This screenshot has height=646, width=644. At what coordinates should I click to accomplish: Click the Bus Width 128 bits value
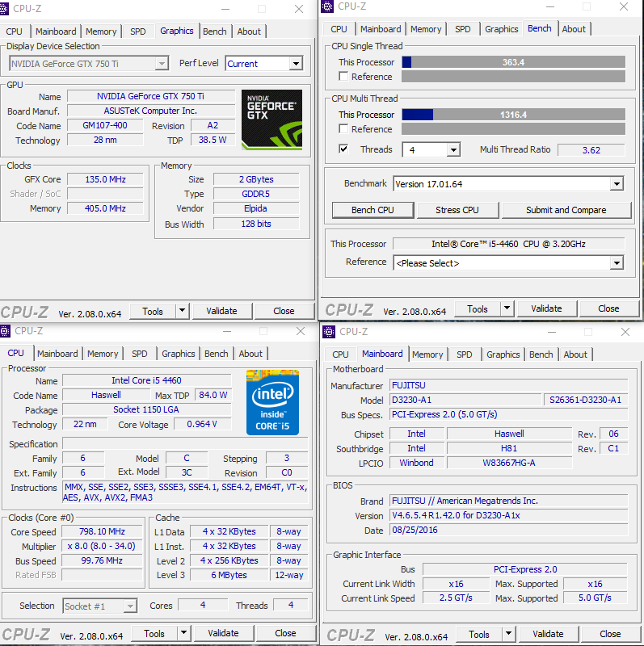(256, 224)
